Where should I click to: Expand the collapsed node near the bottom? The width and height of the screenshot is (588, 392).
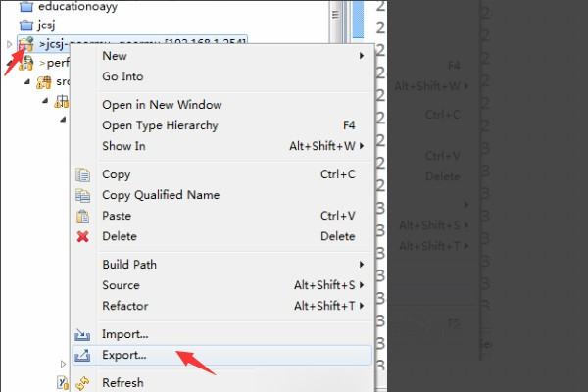[63, 364]
